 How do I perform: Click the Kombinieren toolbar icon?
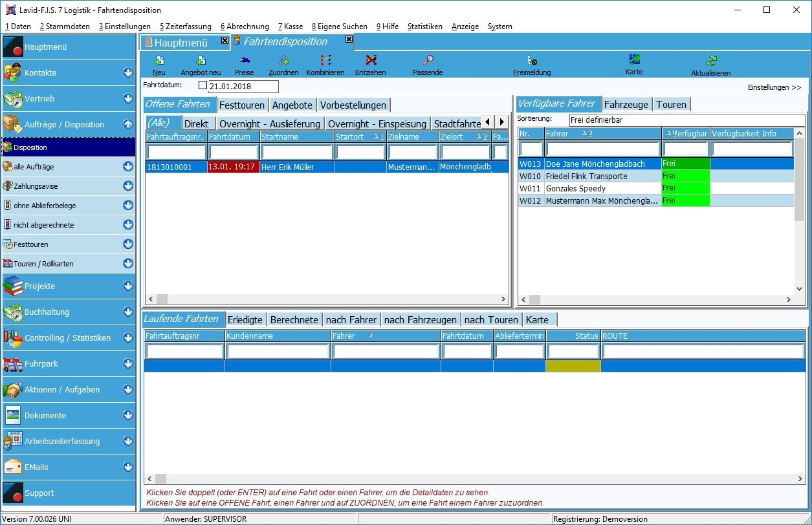coord(325,60)
